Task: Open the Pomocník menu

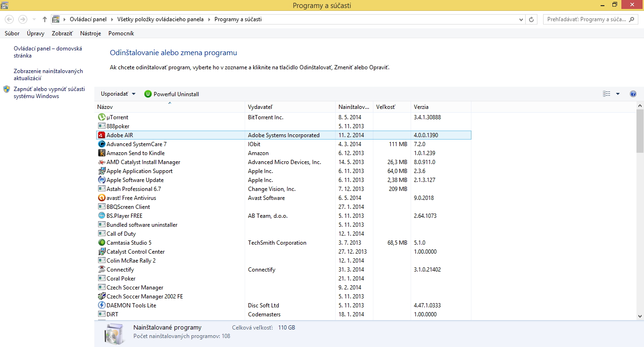Action: [121, 33]
